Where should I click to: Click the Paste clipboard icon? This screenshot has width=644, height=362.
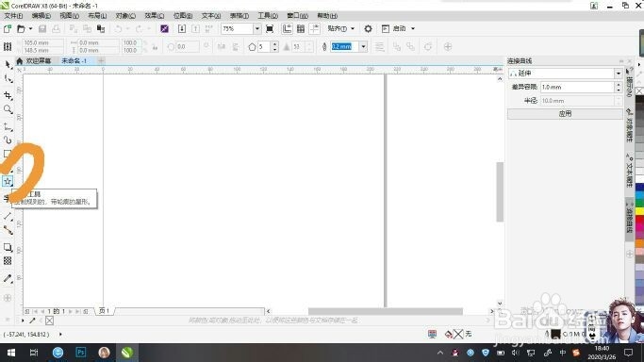tap(101, 28)
